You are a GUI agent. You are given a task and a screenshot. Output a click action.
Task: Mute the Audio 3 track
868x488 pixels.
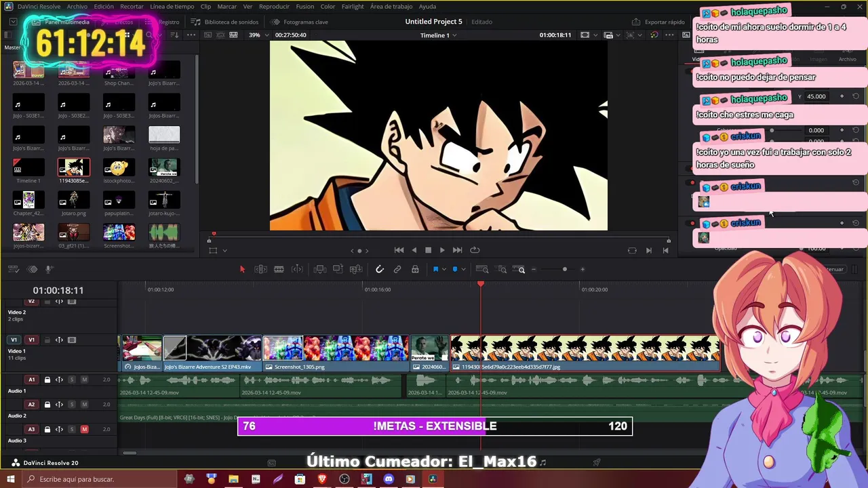click(84, 429)
